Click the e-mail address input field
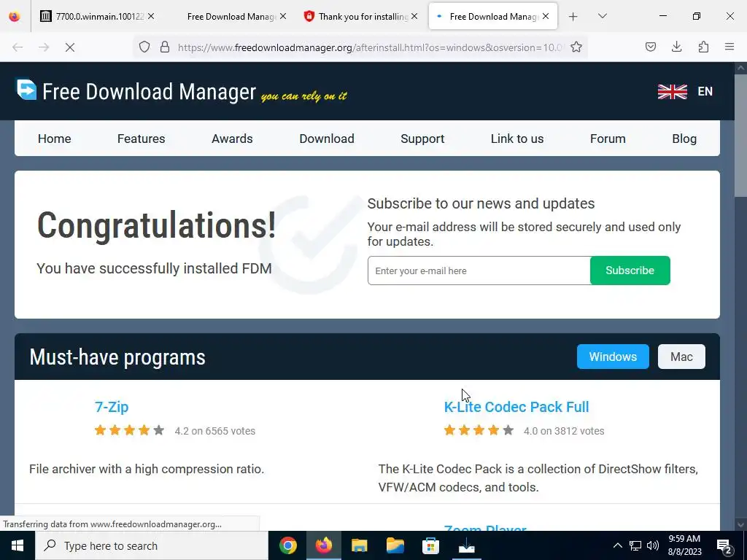The image size is (747, 560). pos(479,271)
